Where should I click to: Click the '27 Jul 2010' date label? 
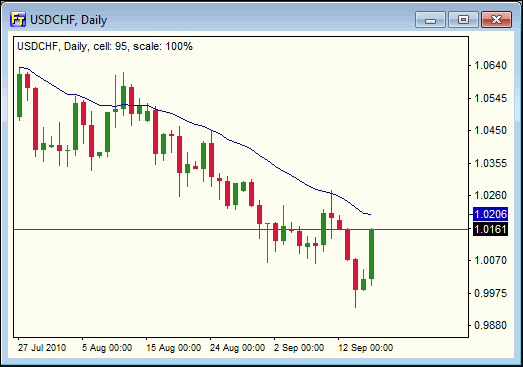[42, 348]
